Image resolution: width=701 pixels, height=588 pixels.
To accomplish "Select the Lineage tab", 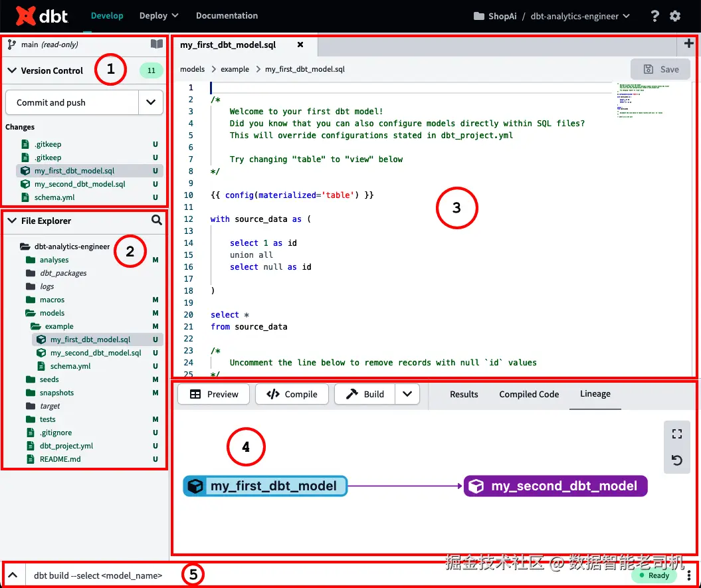I will pos(595,393).
